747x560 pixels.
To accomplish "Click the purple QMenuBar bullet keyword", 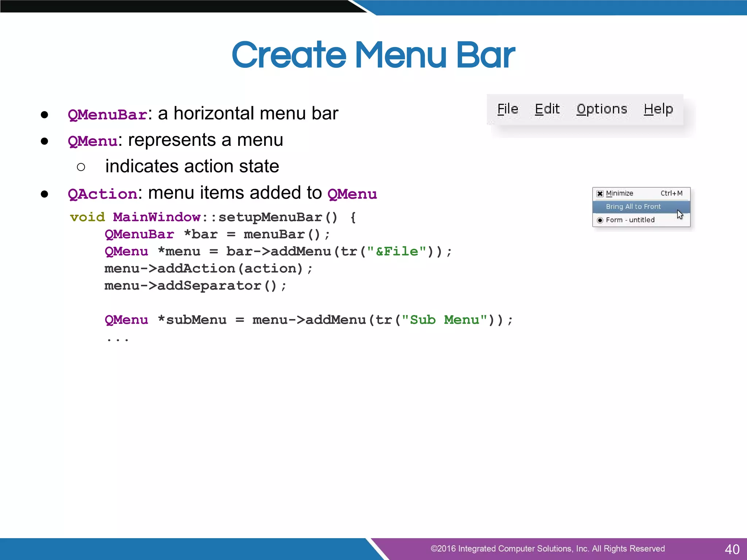I will [x=108, y=114].
